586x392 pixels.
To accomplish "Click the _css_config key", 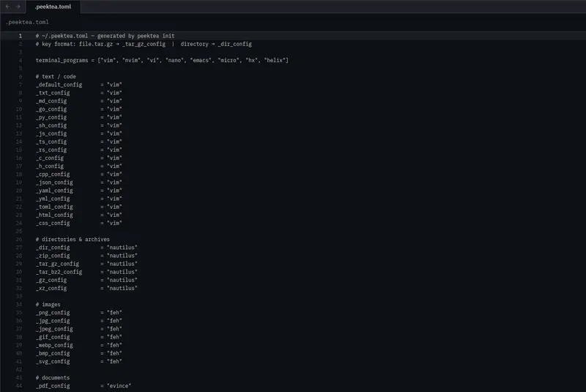I will [53, 223].
